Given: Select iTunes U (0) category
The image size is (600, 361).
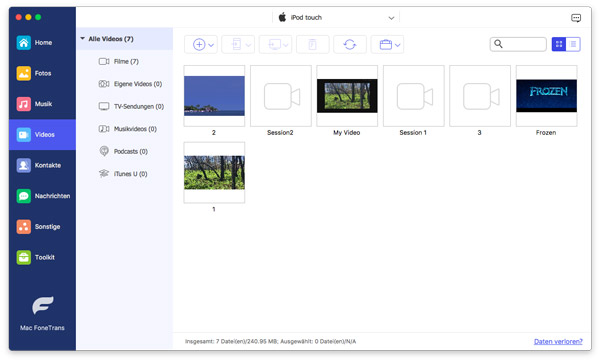Looking at the screenshot, I should pos(125,174).
